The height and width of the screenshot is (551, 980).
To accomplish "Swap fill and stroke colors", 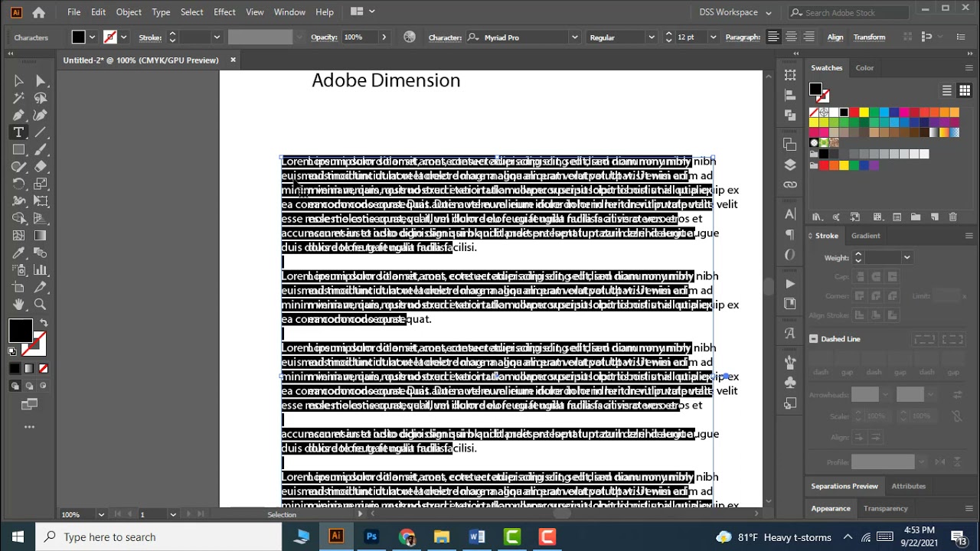I will [x=44, y=323].
